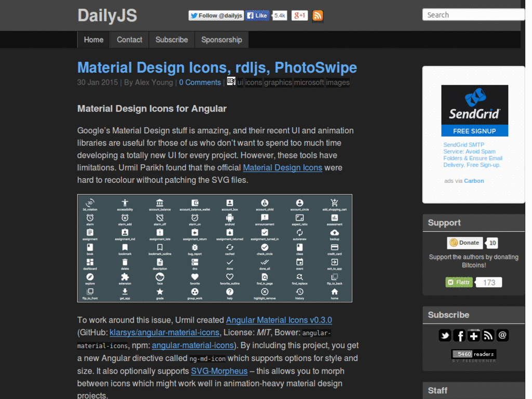Click the grade star icon in the grid
Viewport: 532px width, 399px height.
[160, 292]
